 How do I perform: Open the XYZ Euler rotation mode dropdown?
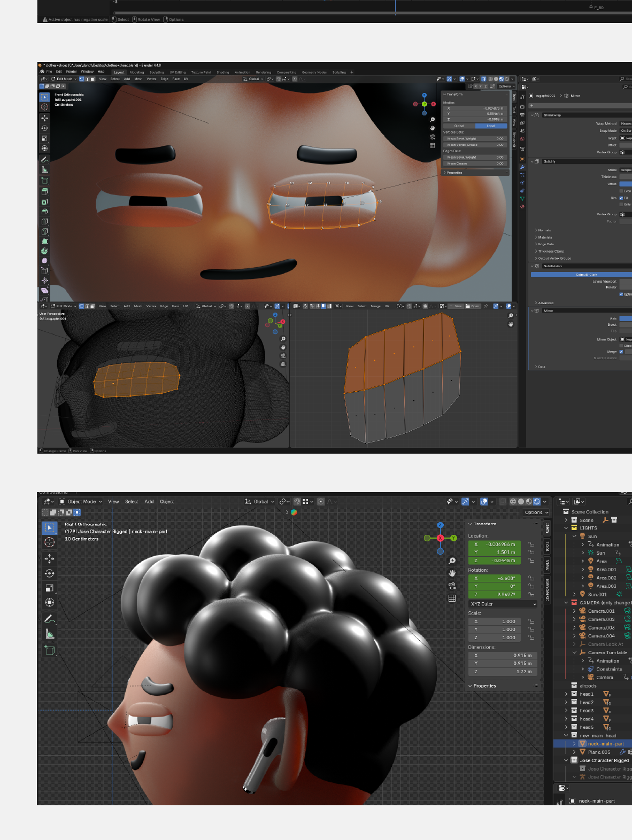pyautogui.click(x=503, y=604)
